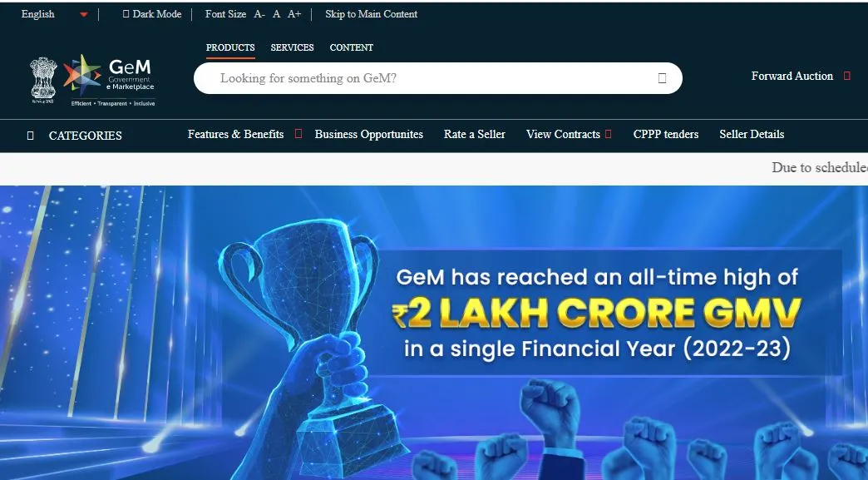
Task: Toggle Dark Mode
Action: (152, 14)
